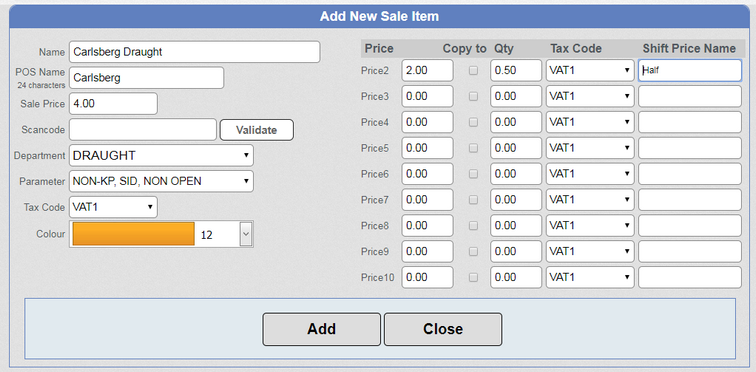Image resolution: width=756 pixels, height=372 pixels.
Task: Focus the Price6 Qty field
Action: click(516, 174)
